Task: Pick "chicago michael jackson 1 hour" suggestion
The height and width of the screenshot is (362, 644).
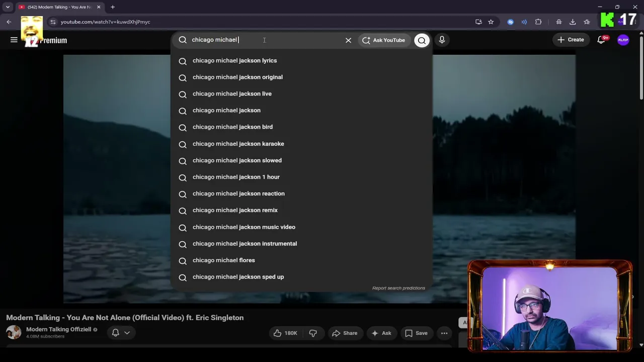Action: [302, 177]
